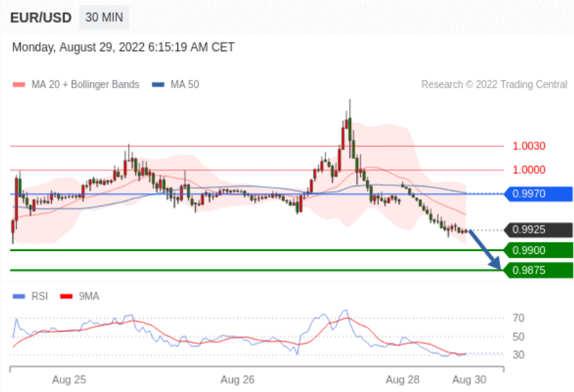Click the red 9MA legend swatch
Screen dimensions: 574x392
tap(66, 296)
